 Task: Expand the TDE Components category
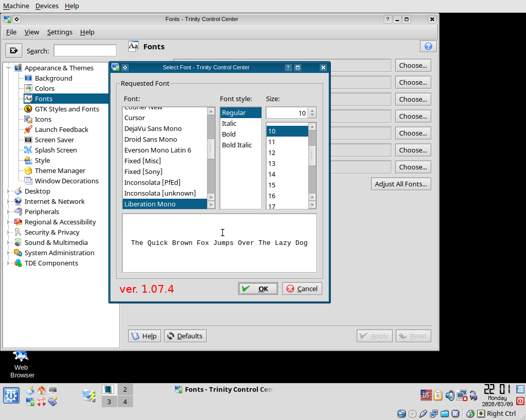pos(8,263)
